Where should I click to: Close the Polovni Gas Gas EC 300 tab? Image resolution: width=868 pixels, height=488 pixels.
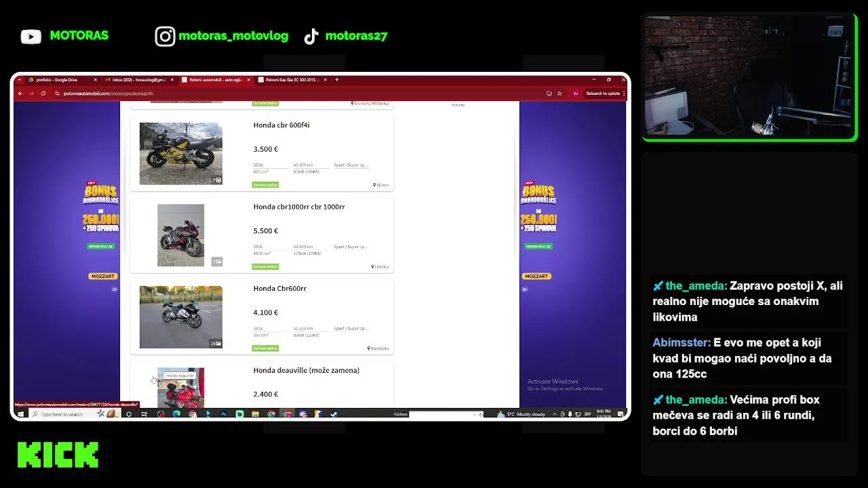326,79
